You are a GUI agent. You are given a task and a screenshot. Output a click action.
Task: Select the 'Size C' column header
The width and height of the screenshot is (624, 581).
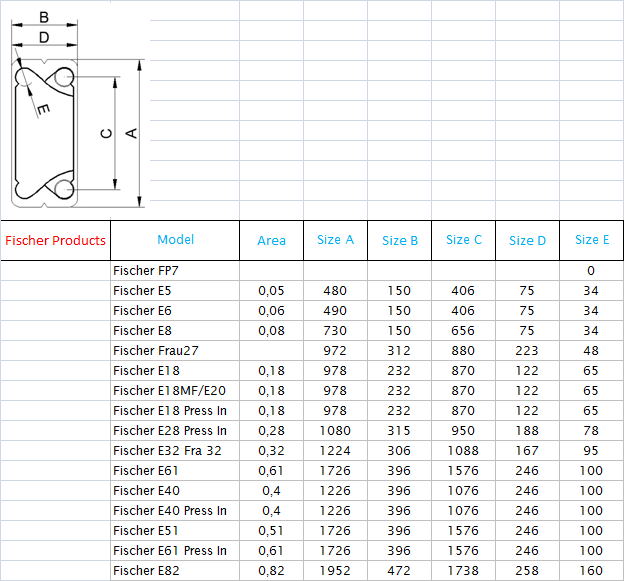[464, 240]
